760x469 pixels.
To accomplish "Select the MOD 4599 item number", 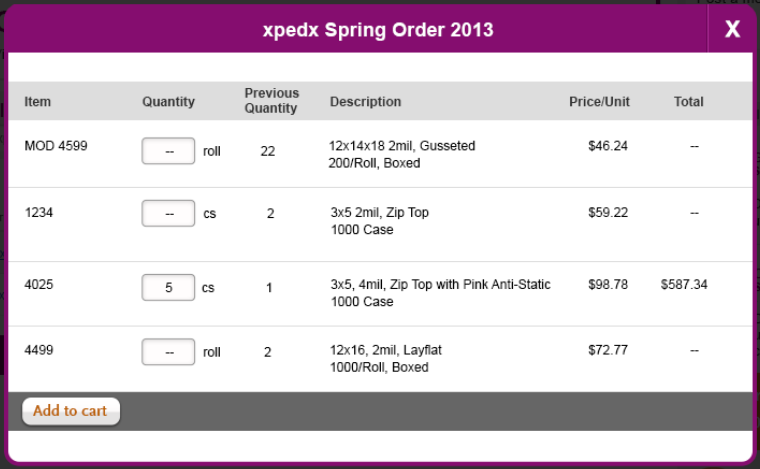I will [x=56, y=146].
